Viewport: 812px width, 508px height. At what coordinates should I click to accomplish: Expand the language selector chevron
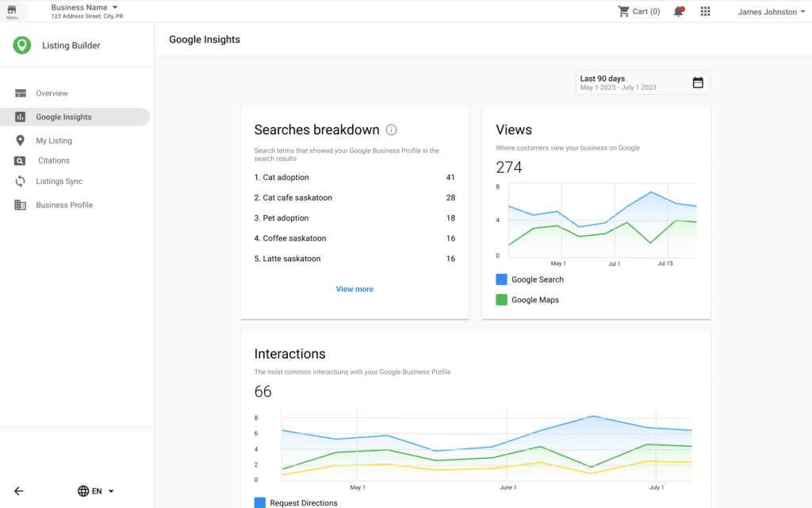pyautogui.click(x=110, y=491)
